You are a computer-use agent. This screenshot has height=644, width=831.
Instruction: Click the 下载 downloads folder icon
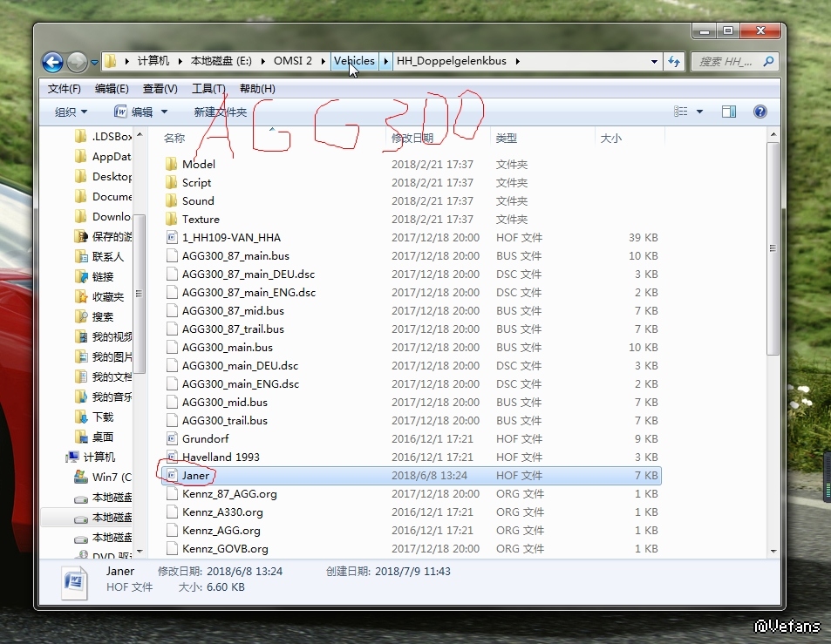click(81, 417)
